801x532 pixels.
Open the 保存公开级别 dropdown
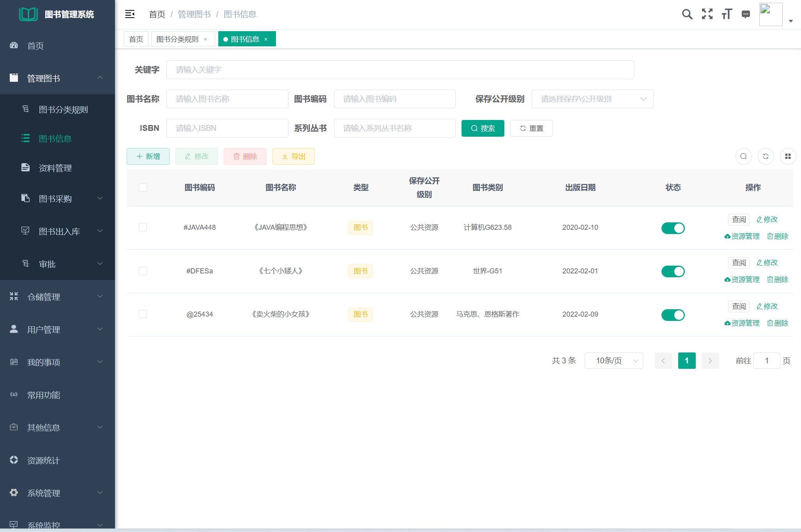592,99
